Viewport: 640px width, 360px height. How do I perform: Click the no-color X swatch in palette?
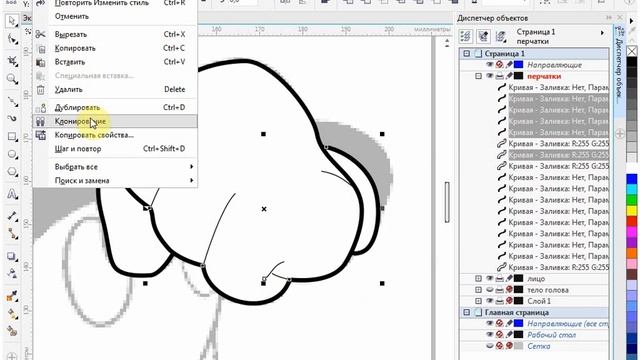(632, 51)
